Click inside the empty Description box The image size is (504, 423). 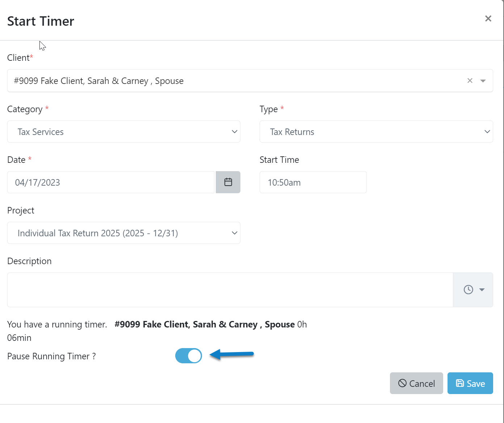[x=230, y=289]
